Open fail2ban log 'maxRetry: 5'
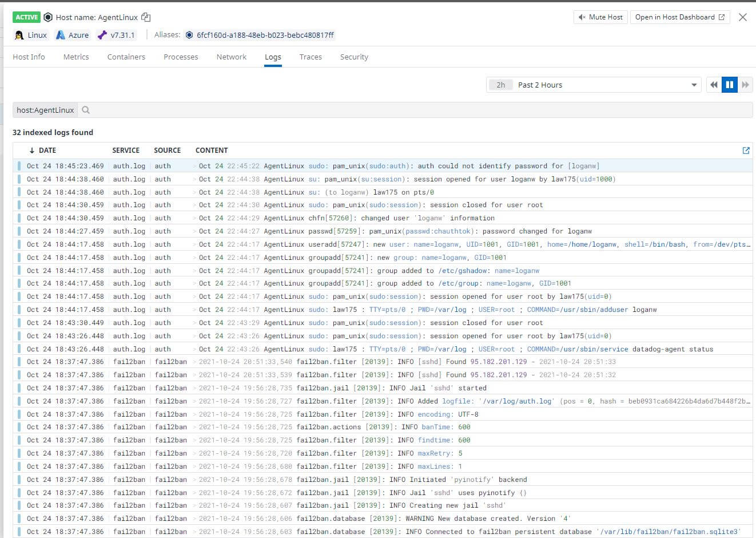The image size is (756, 538). pos(383,453)
